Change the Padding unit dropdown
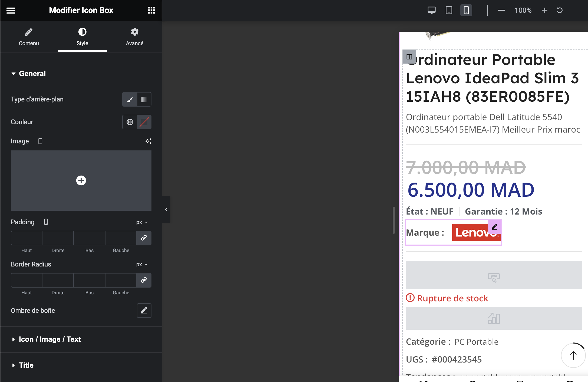The image size is (588, 382). pos(142,222)
